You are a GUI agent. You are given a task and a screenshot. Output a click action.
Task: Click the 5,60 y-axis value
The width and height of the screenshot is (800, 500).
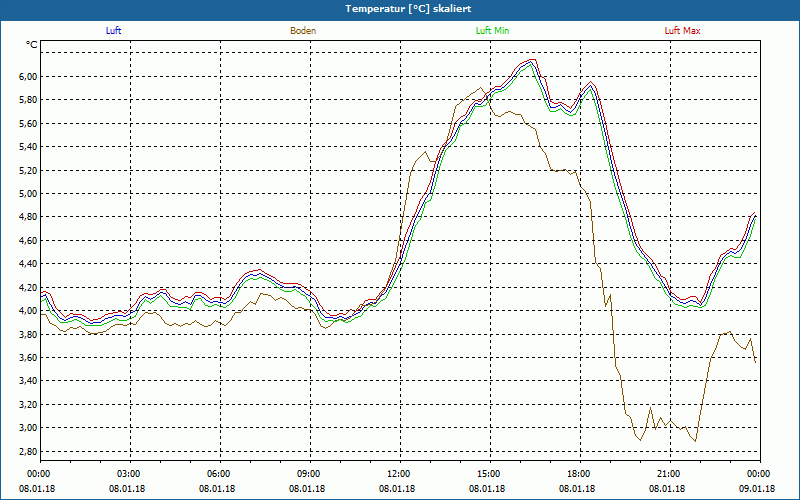click(x=29, y=123)
